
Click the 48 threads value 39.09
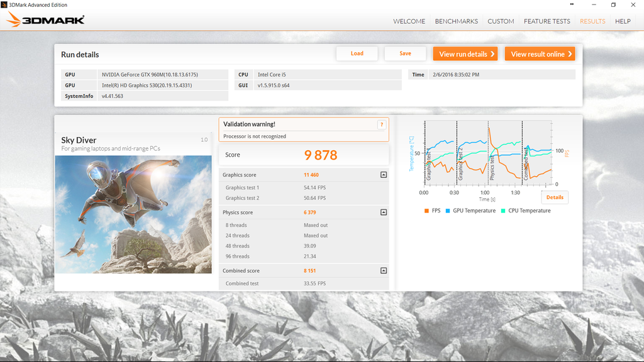coord(310,246)
